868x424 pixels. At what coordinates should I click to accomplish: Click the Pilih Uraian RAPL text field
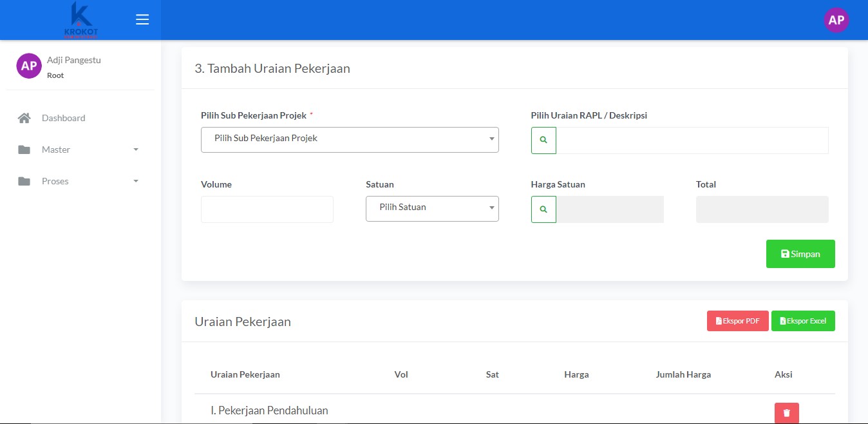[692, 140]
